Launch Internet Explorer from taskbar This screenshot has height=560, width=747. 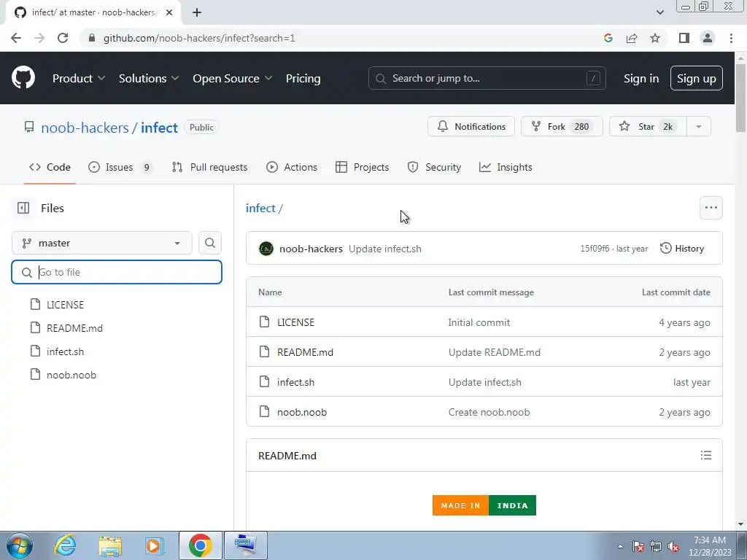[x=65, y=545]
